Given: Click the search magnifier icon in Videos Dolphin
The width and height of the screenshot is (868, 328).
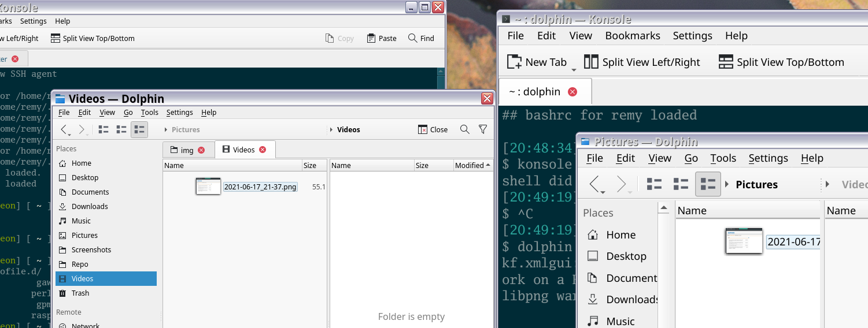Looking at the screenshot, I should (464, 129).
